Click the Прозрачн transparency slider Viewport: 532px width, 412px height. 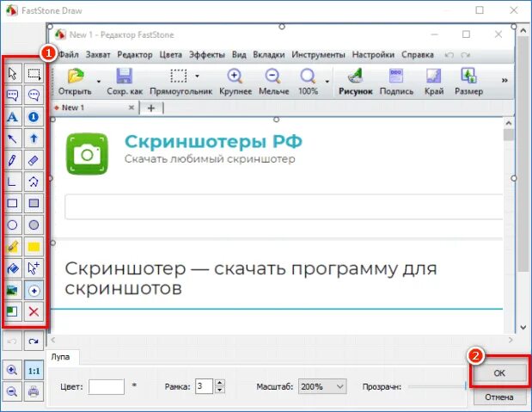[437, 386]
